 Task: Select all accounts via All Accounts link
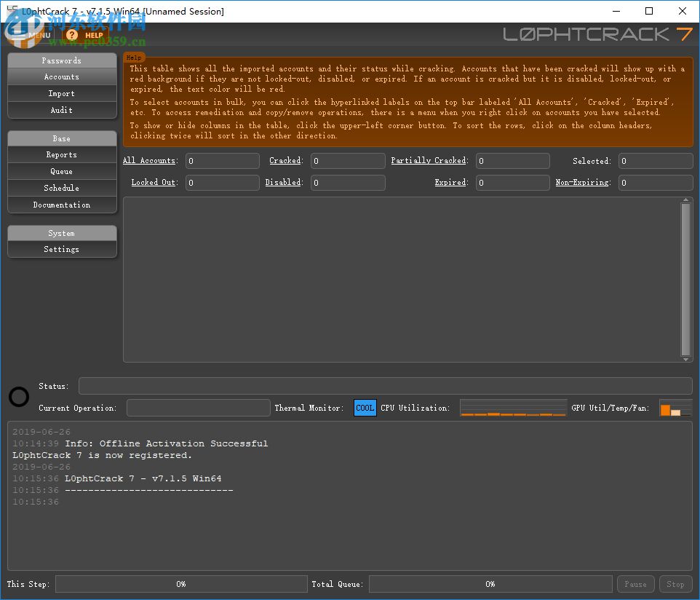click(149, 160)
